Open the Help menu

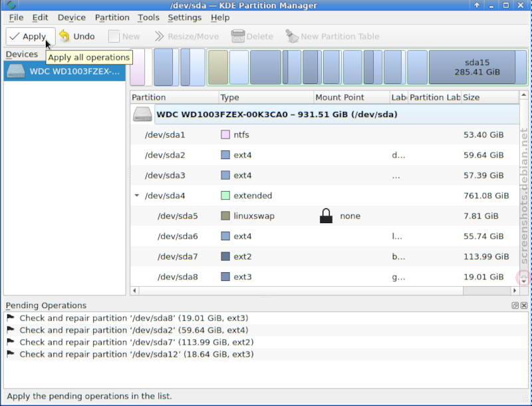coord(220,18)
